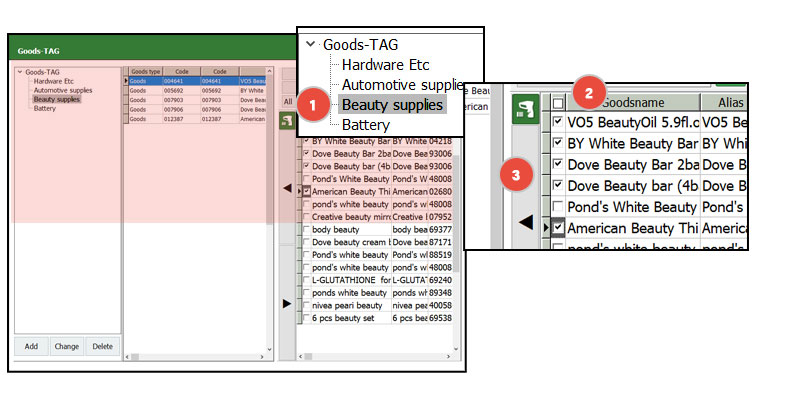Uncheck Dove Beauty bar (4b in the enlarged view

point(558,185)
